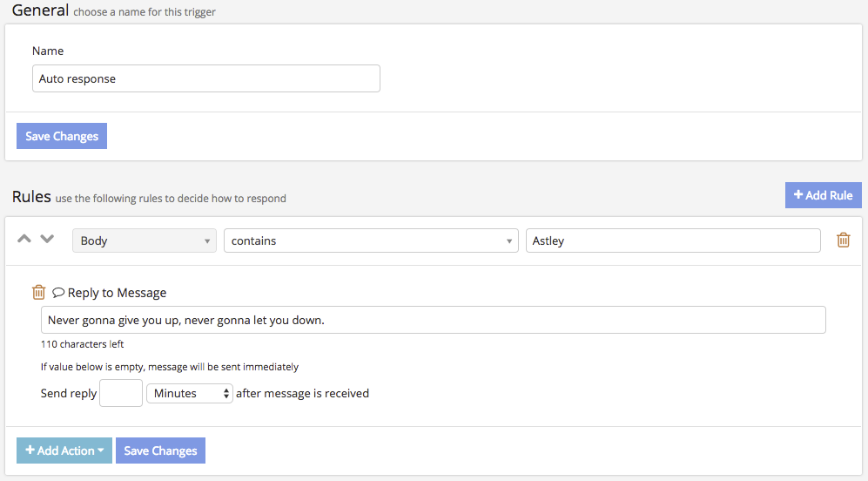Delete the Reply to Message action
868x481 pixels.
coord(38,293)
